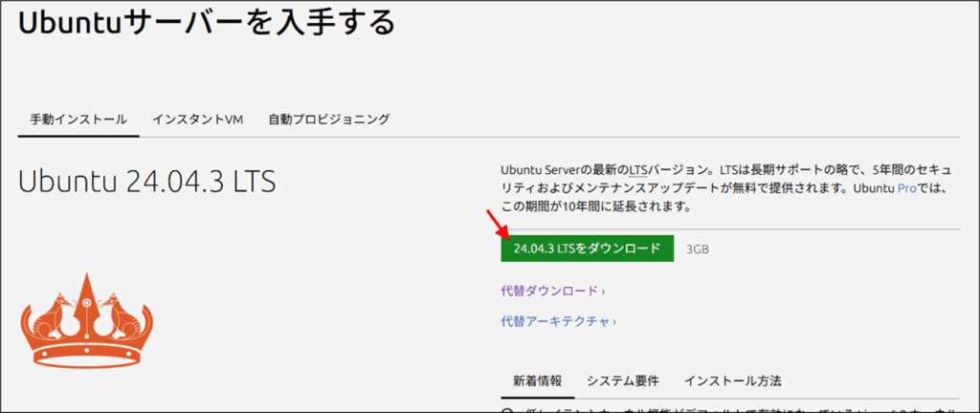The height and width of the screenshot is (413, 980).
Task: Open the インストール方法 tab
Action: (732, 380)
